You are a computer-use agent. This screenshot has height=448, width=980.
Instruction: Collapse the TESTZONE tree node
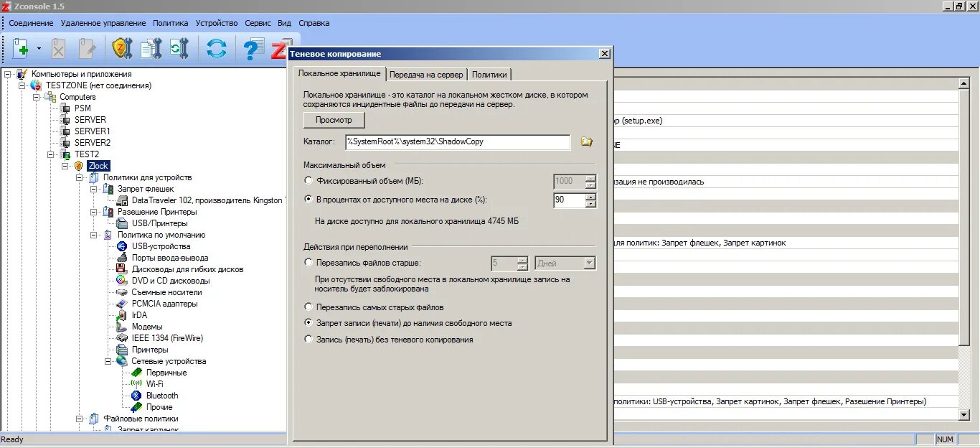pyautogui.click(x=22, y=85)
